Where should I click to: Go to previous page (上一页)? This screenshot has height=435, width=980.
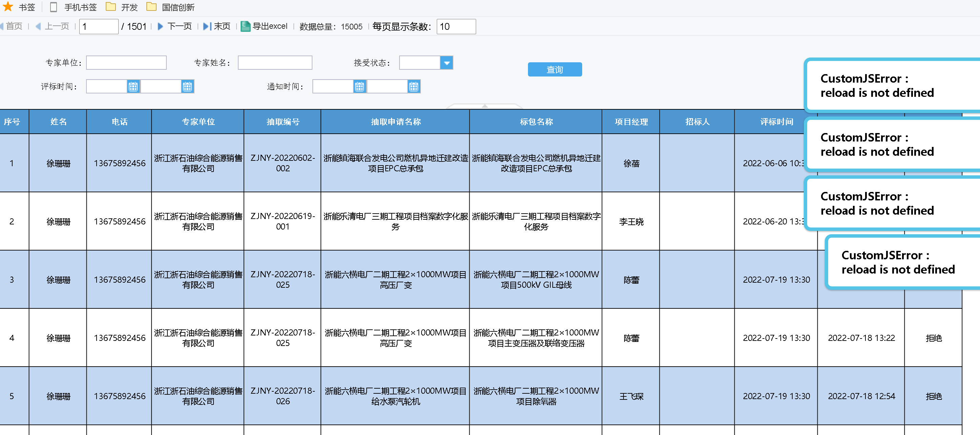[52, 26]
